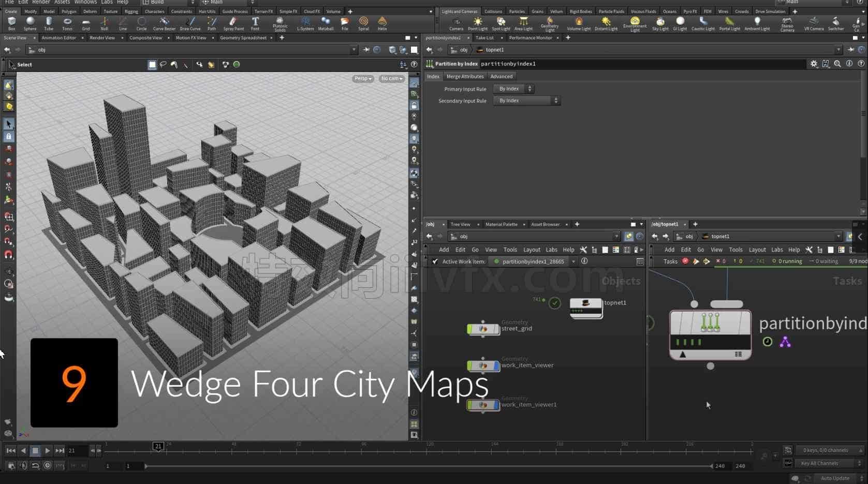
Task: Add a Point Light from shelf
Action: point(478,24)
